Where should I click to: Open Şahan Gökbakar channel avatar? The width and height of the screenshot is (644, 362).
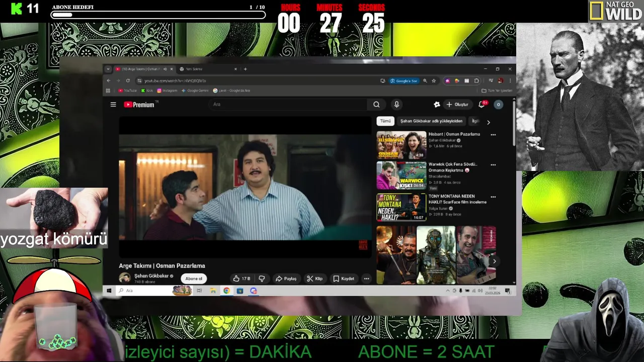(125, 278)
